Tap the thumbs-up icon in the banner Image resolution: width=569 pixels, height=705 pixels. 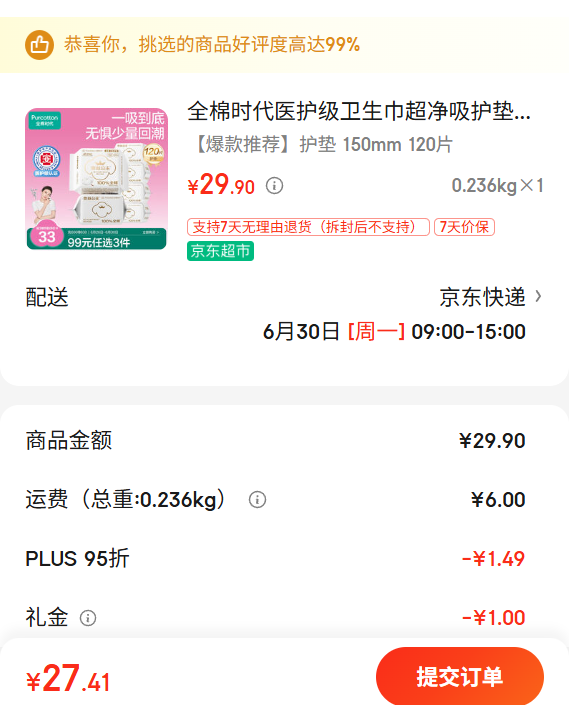39,45
